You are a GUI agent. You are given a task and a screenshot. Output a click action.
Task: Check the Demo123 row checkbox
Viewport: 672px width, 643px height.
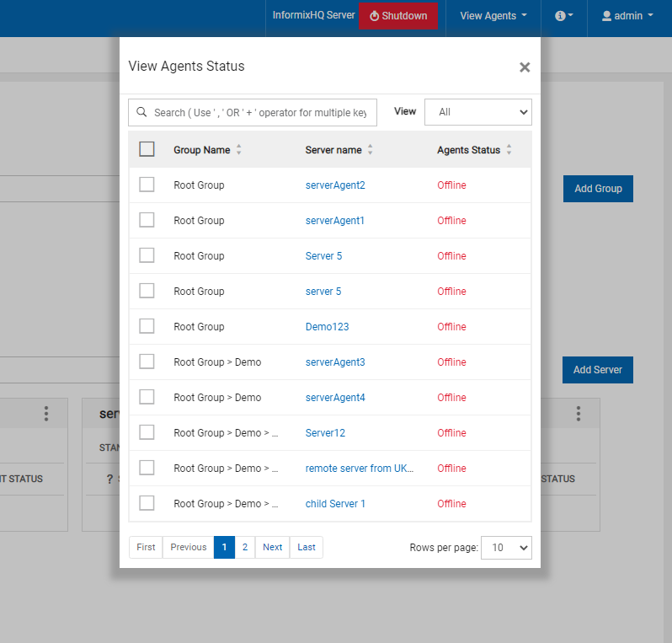pos(147,326)
